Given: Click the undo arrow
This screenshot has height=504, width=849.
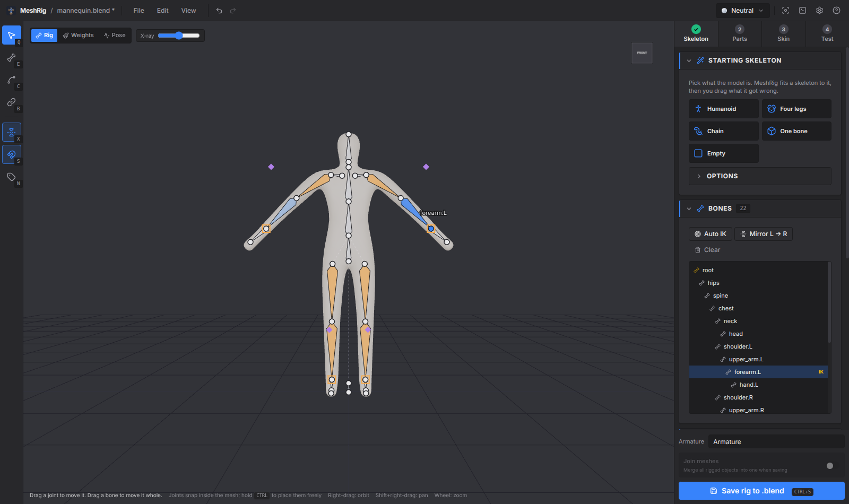Looking at the screenshot, I should point(219,11).
